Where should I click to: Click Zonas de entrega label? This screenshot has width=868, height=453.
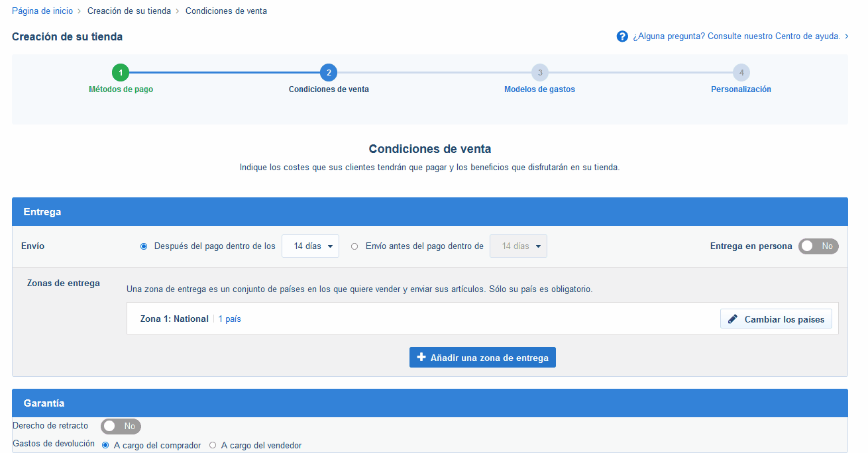(x=64, y=283)
